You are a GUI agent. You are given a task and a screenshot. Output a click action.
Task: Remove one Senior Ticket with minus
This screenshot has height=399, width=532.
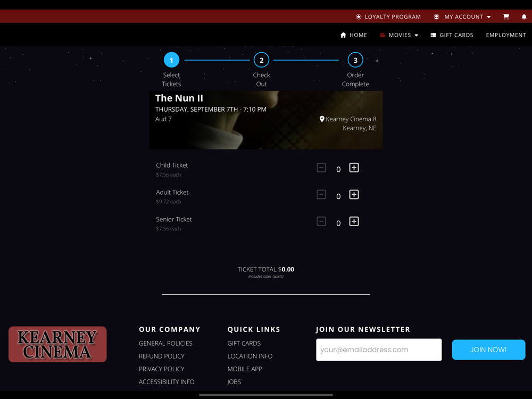(x=321, y=221)
